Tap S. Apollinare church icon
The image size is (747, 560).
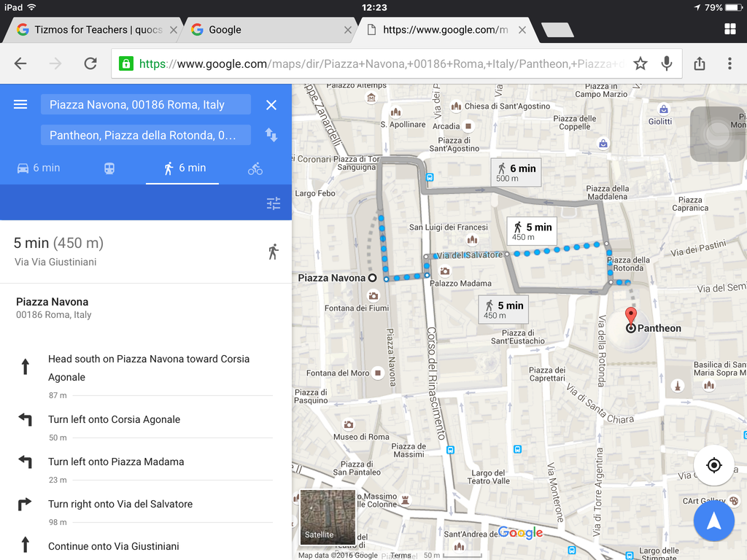[x=395, y=112]
